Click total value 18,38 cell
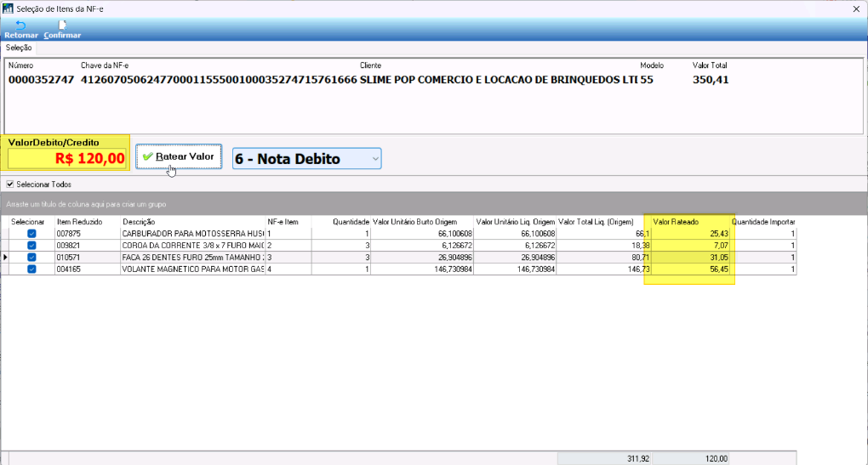 coord(603,246)
